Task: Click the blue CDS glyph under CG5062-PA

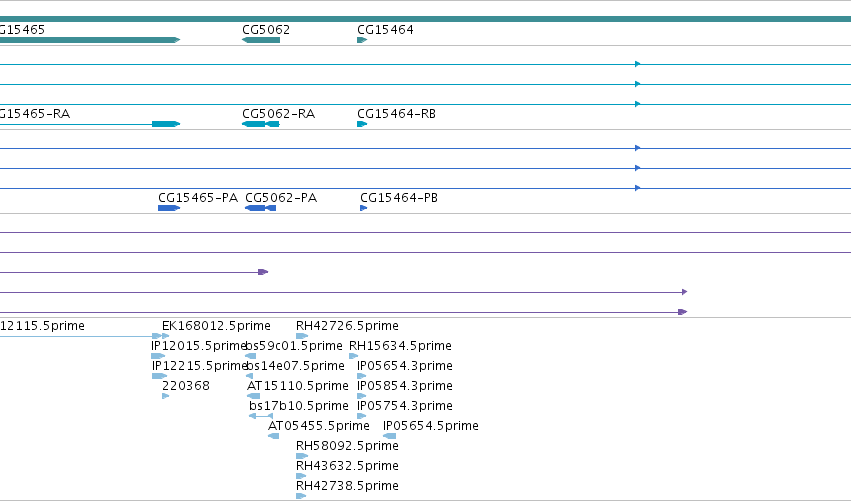Action: (x=261, y=208)
